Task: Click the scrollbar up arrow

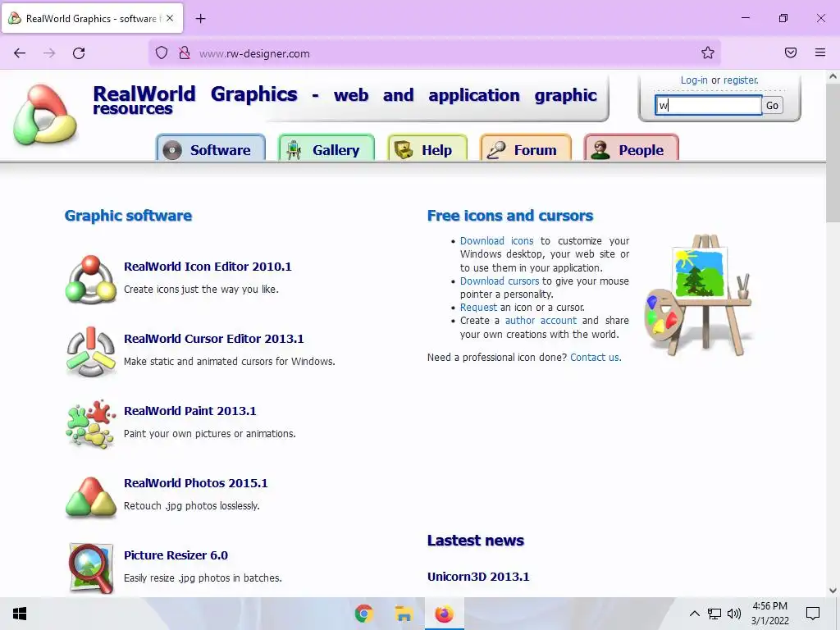Action: click(833, 76)
